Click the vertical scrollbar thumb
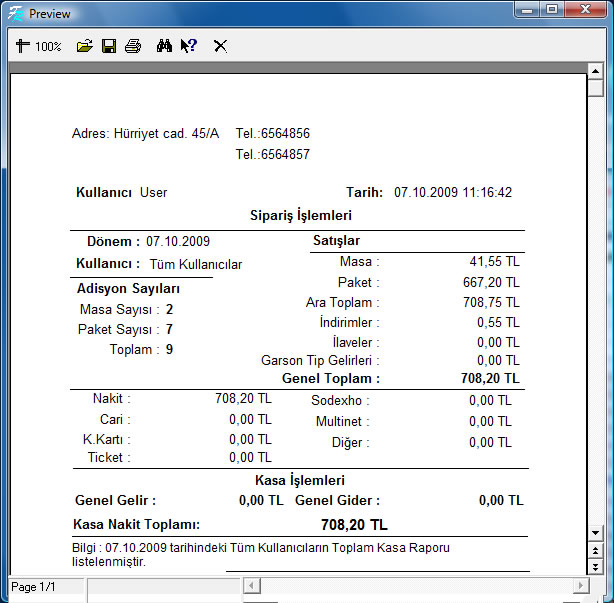The width and height of the screenshot is (614, 603). coord(596,88)
